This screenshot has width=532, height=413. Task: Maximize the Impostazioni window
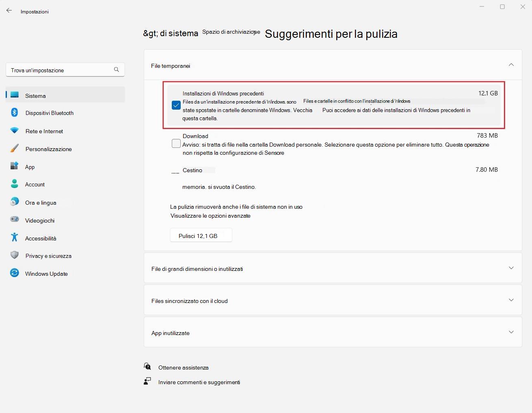(x=502, y=7)
